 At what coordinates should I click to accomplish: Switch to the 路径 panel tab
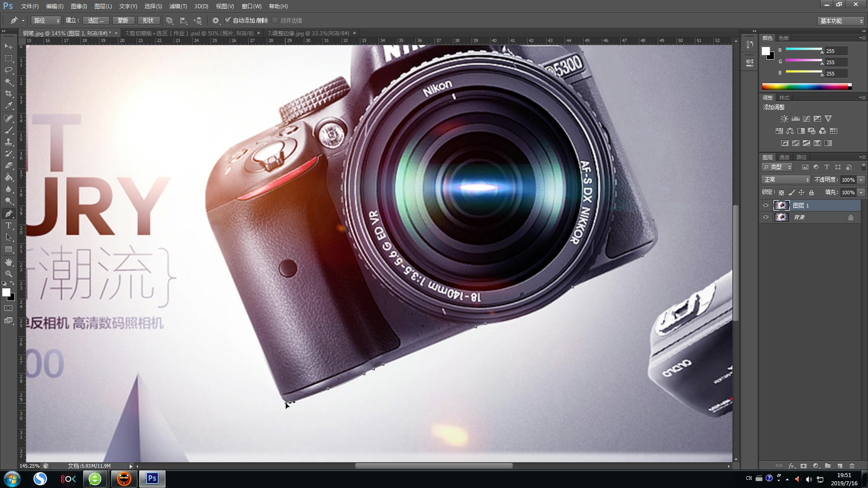(802, 157)
